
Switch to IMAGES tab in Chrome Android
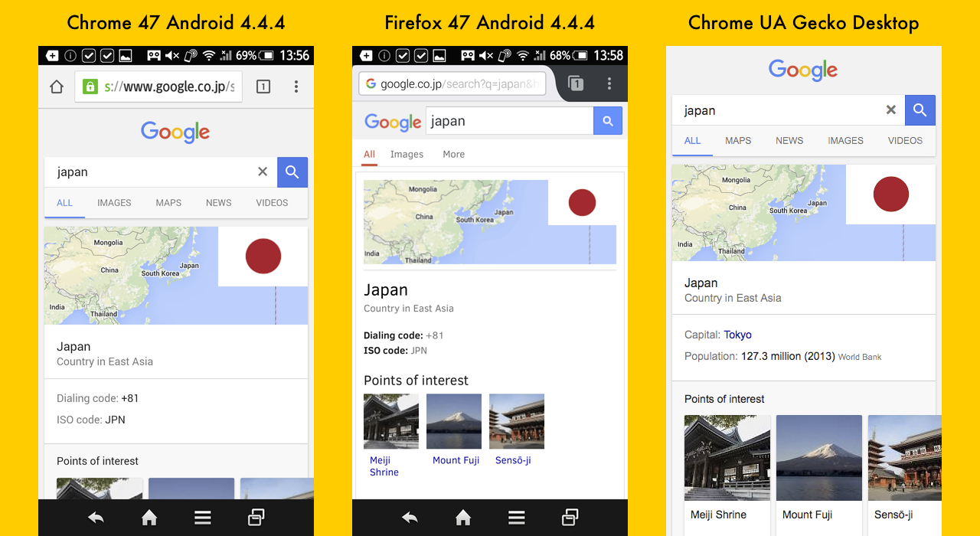114,203
